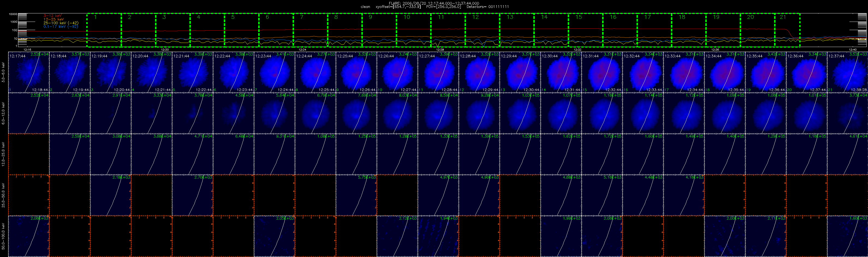The image size is (868, 257).
Task: Click the '12-25 keV' legend label
Action: [x=53, y=19]
